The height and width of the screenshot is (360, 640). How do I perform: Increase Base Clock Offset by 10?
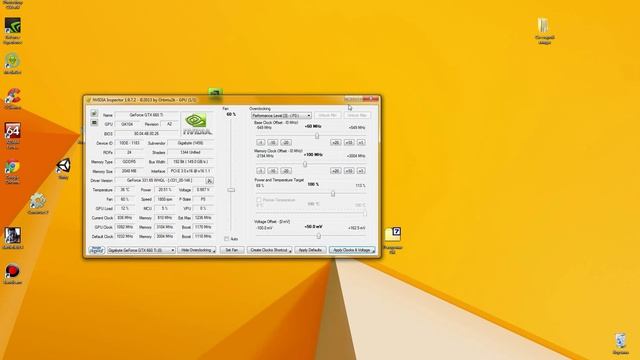[349, 142]
